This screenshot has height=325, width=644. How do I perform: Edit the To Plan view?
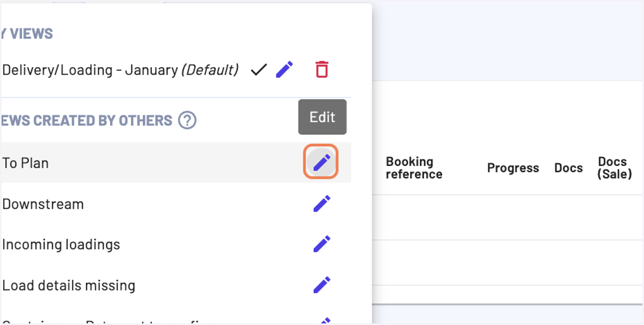coord(321,162)
